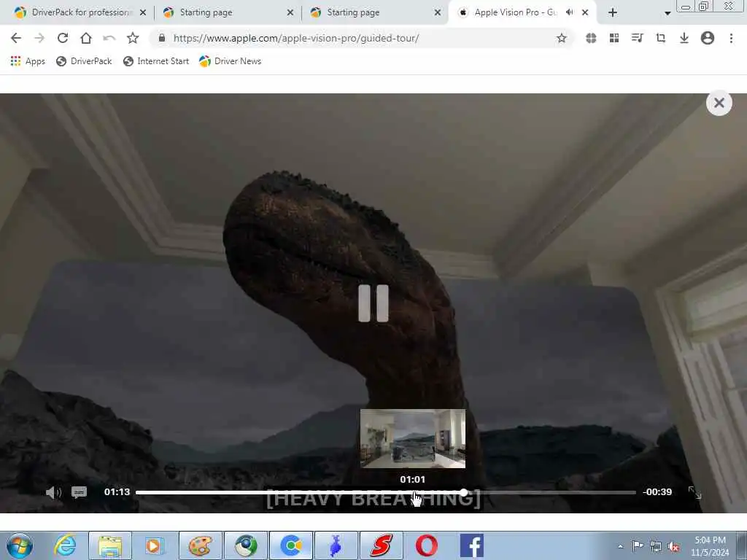Image resolution: width=747 pixels, height=560 pixels.
Task: Add page to bookmarks with left star
Action: point(133,38)
